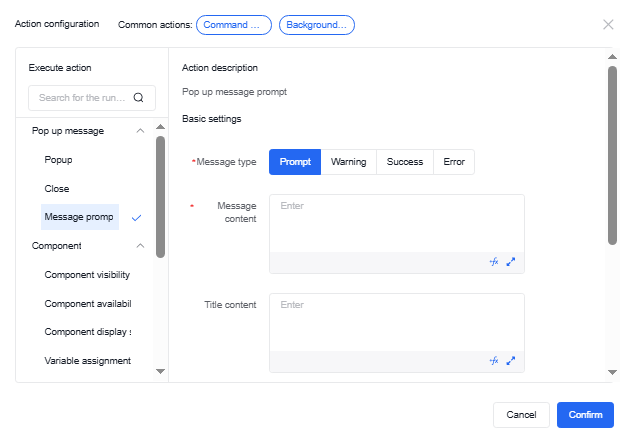This screenshot has width=631, height=446.
Task: Select the Close action item
Action: click(x=57, y=189)
